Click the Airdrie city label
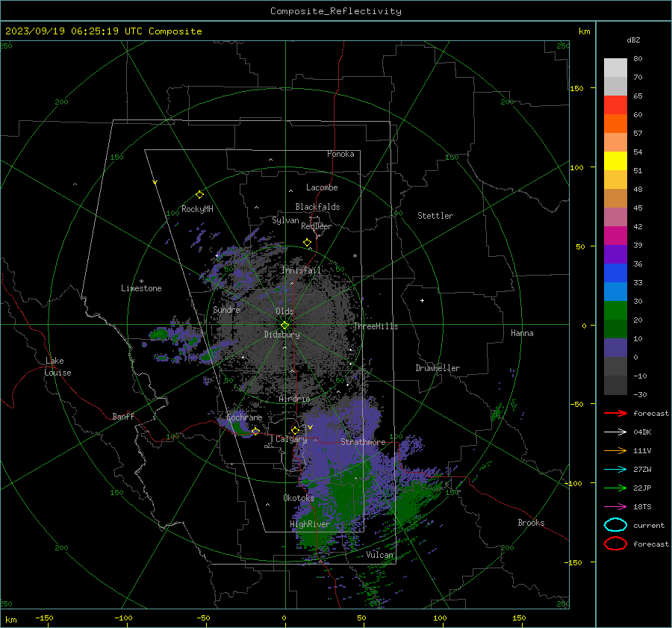This screenshot has height=628, width=672. point(294,399)
